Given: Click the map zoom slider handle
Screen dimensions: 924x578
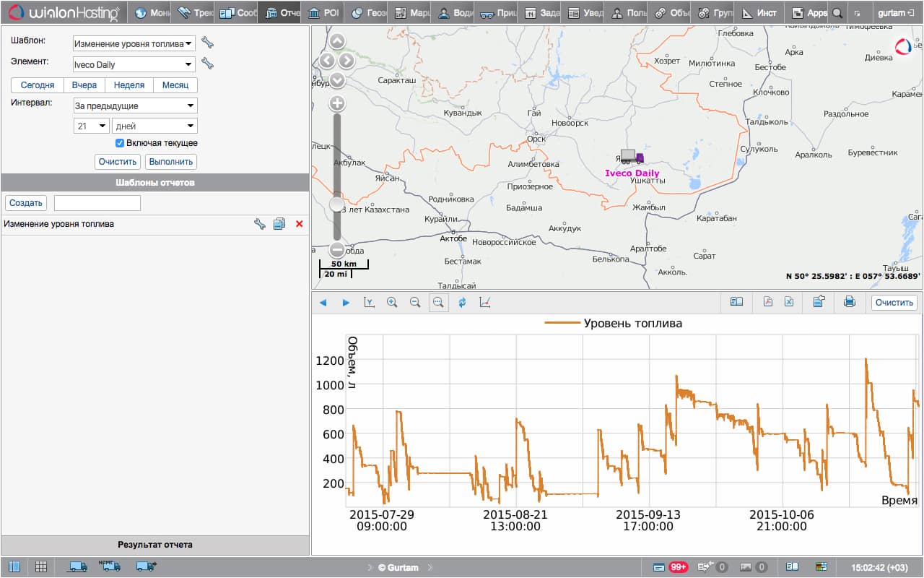Looking at the screenshot, I should 336,204.
